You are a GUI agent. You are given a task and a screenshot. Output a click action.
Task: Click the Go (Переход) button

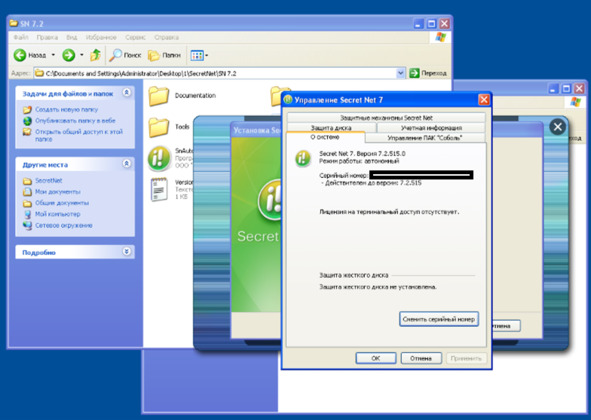click(x=428, y=73)
